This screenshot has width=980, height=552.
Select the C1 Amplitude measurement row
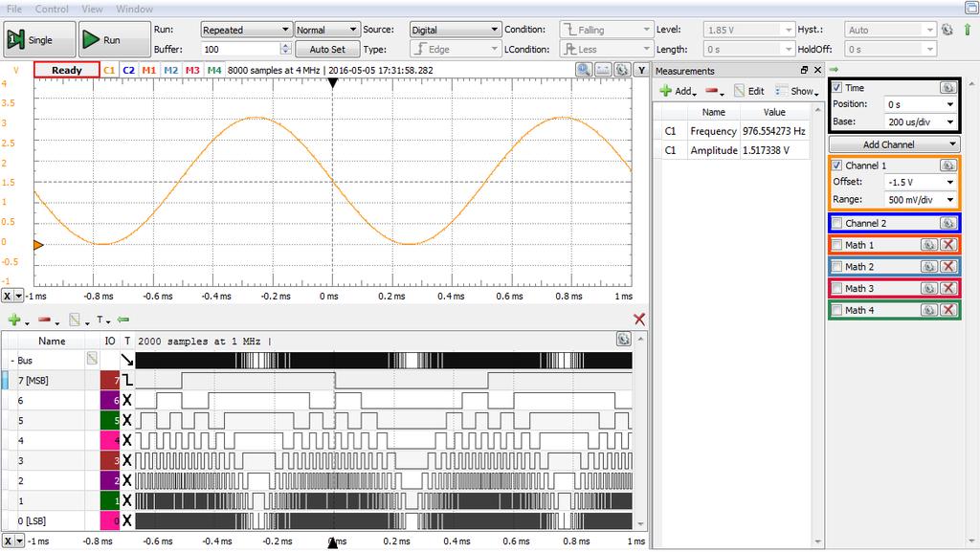click(x=735, y=150)
